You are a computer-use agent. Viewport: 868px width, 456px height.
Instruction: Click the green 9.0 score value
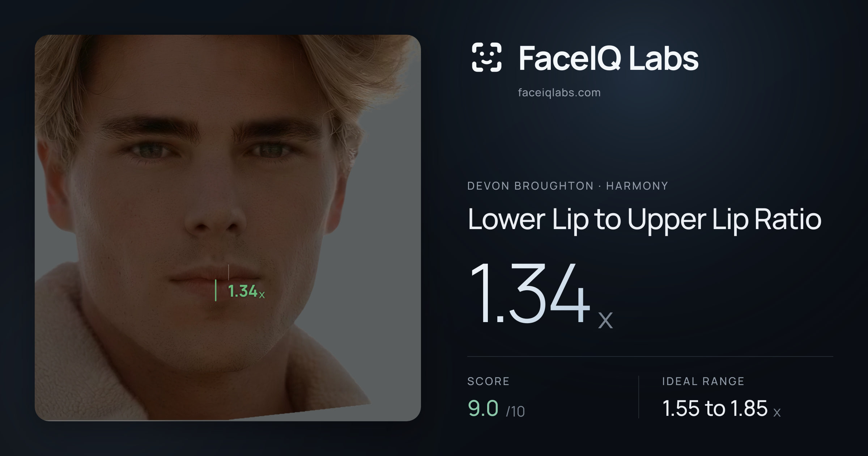[483, 408]
